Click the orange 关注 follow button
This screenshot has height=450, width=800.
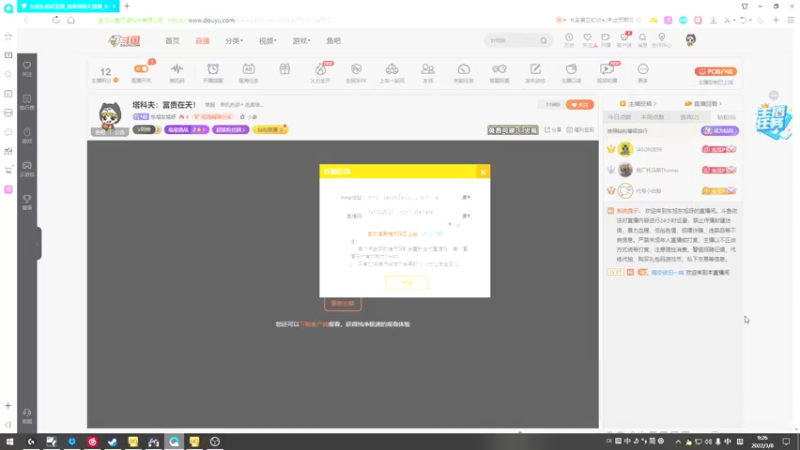click(580, 105)
